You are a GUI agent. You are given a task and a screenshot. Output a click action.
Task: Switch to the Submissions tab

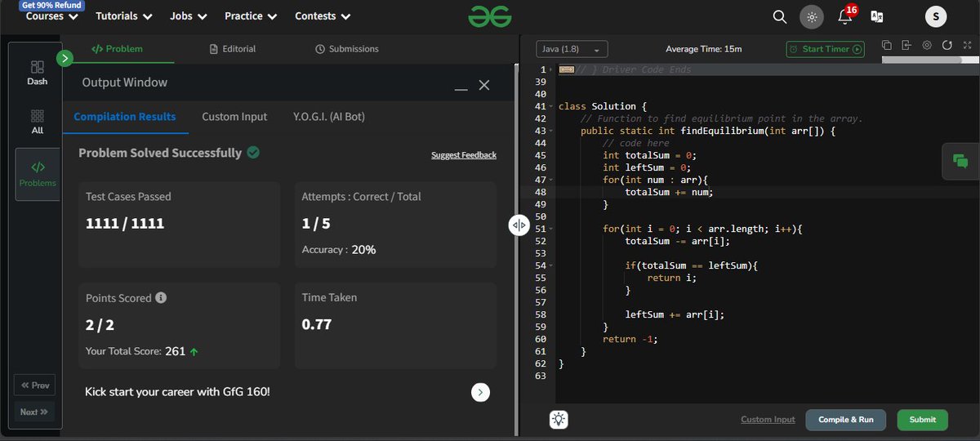346,49
